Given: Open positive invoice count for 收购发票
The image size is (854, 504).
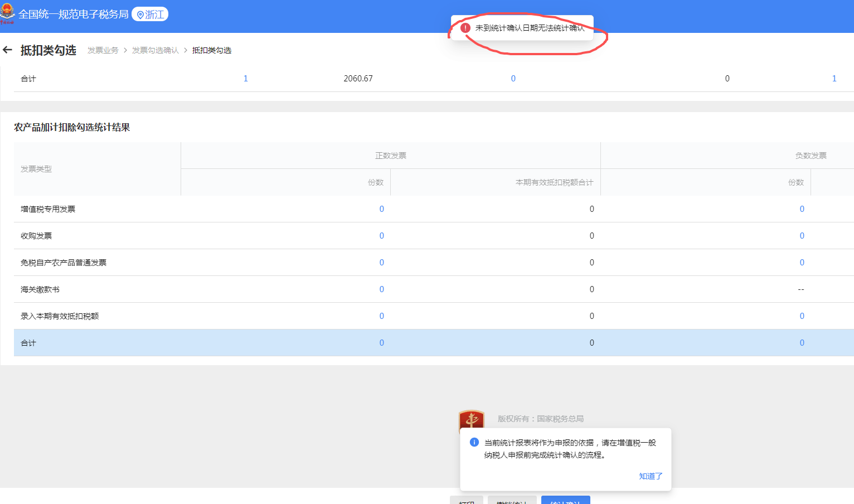Looking at the screenshot, I should 382,236.
